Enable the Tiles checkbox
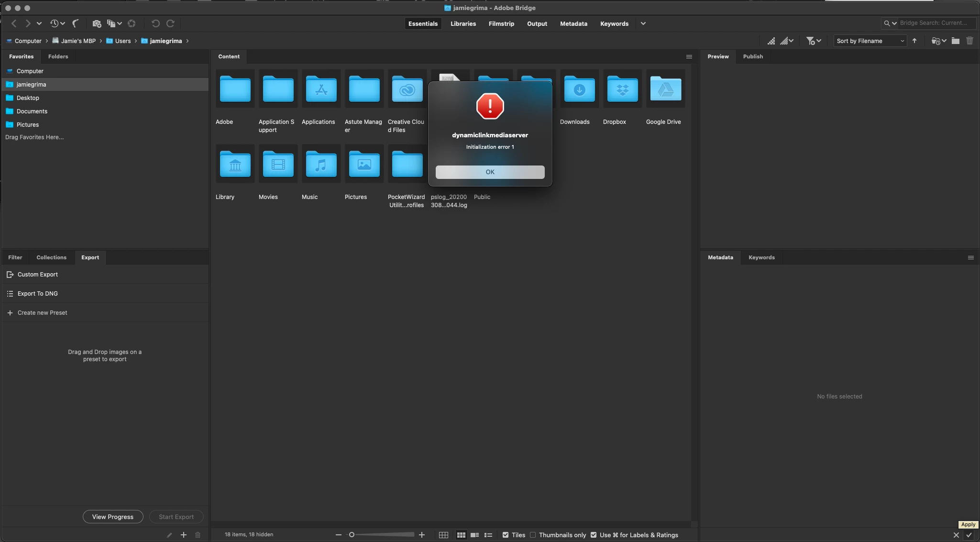The image size is (980, 542). 506,535
